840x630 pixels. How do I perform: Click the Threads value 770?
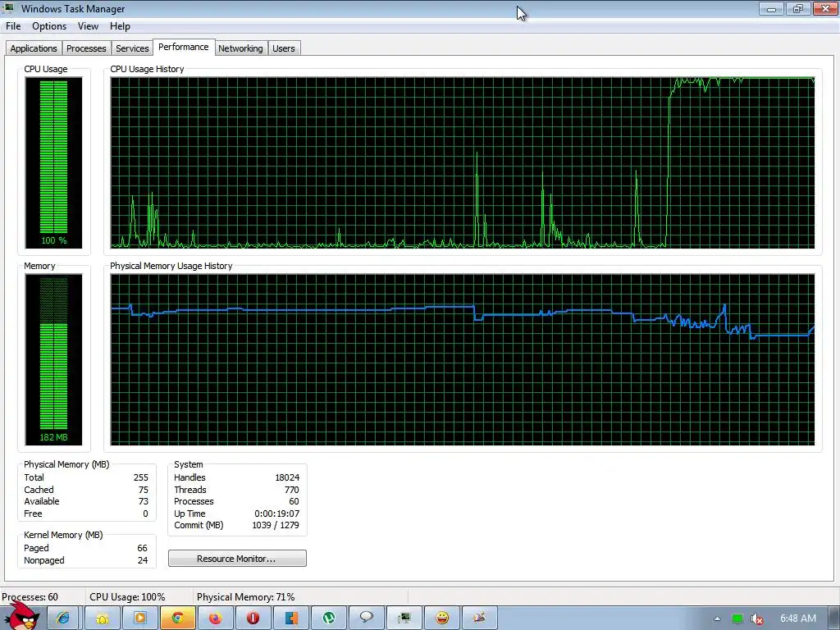[x=292, y=490]
